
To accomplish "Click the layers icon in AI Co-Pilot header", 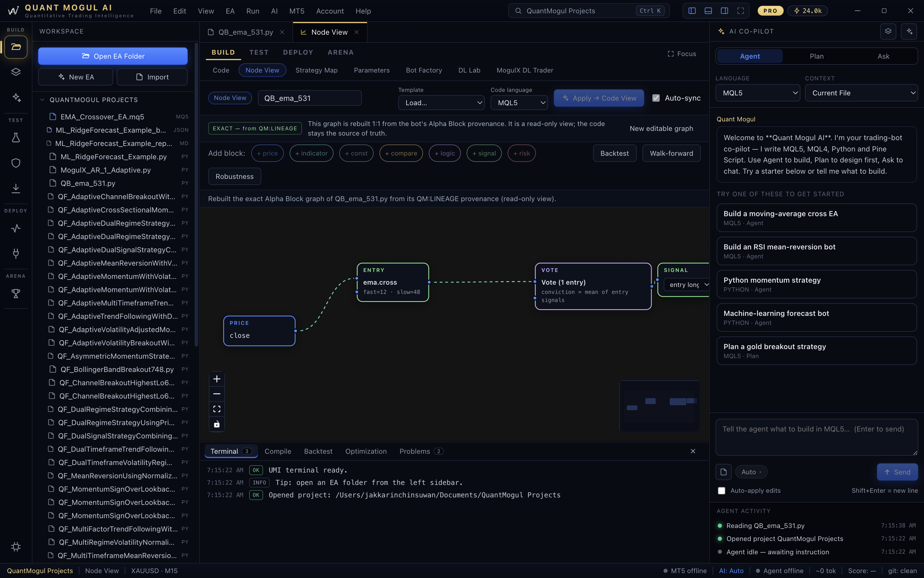I will (x=888, y=31).
